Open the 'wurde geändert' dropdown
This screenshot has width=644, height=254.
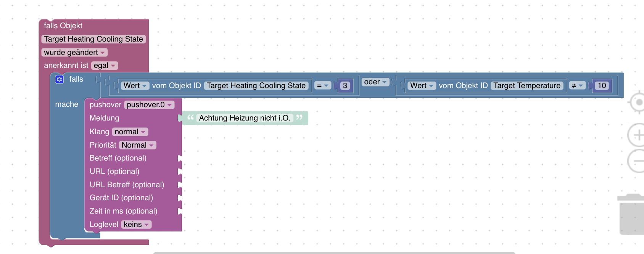(x=74, y=52)
